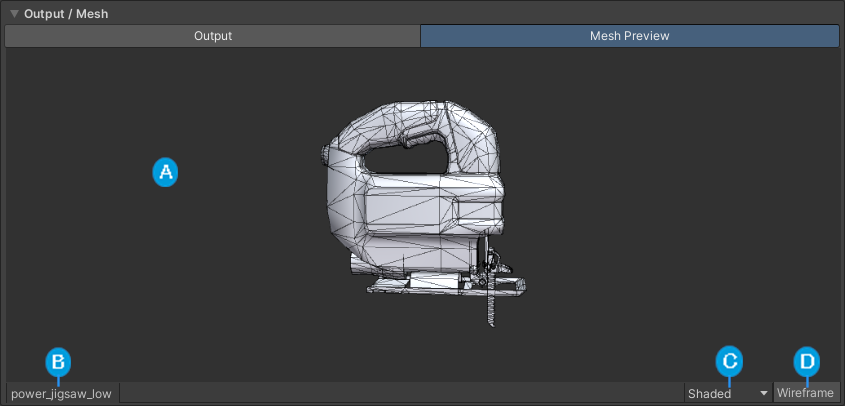Screen dimensions: 845x406
Task: Click the jigsaw blade on the mesh
Action: coord(490,307)
